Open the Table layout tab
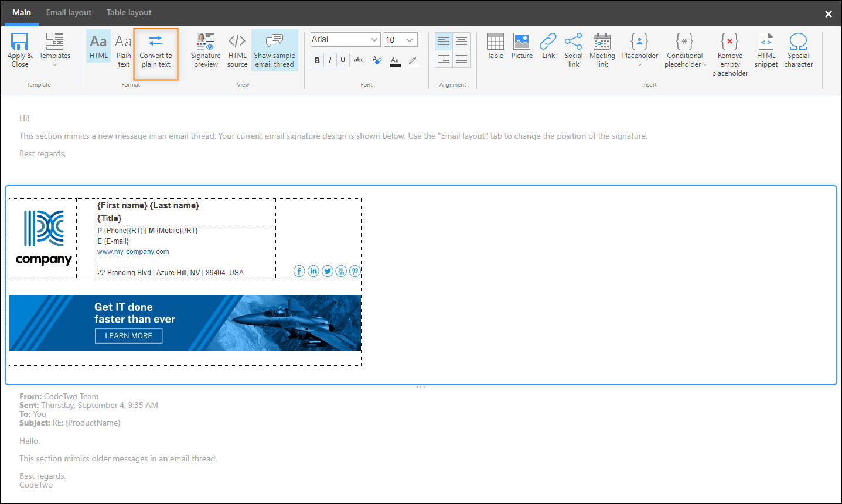 point(129,12)
